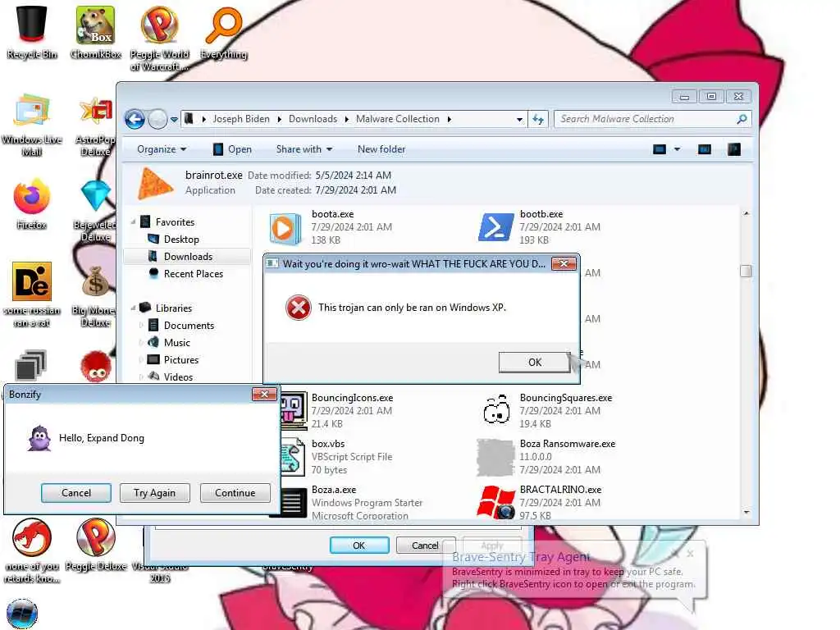Screen dimensions: 840x630
Task: Select the Music library
Action: coord(177,343)
